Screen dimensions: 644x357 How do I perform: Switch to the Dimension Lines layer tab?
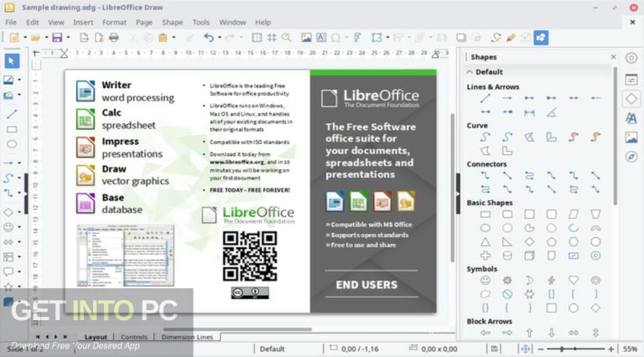[x=187, y=337]
